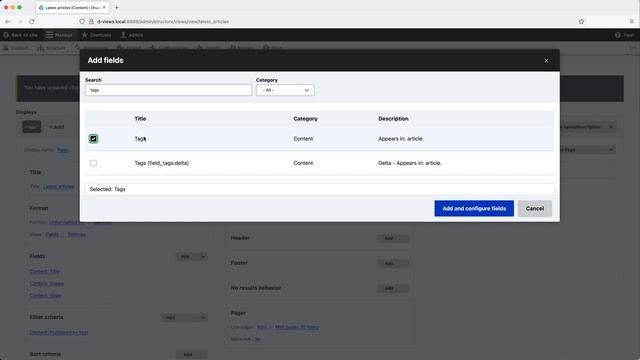Click the Display name Page link
This screenshot has height=360, width=640.
62,150
